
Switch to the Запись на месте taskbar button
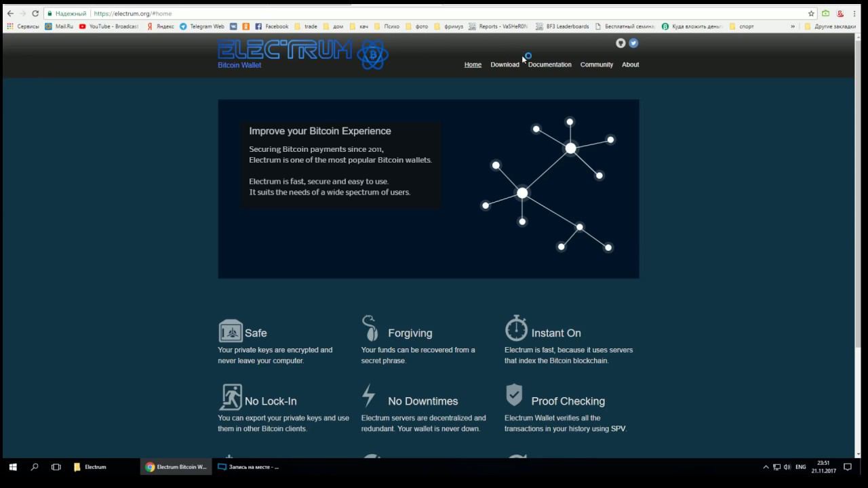click(249, 467)
